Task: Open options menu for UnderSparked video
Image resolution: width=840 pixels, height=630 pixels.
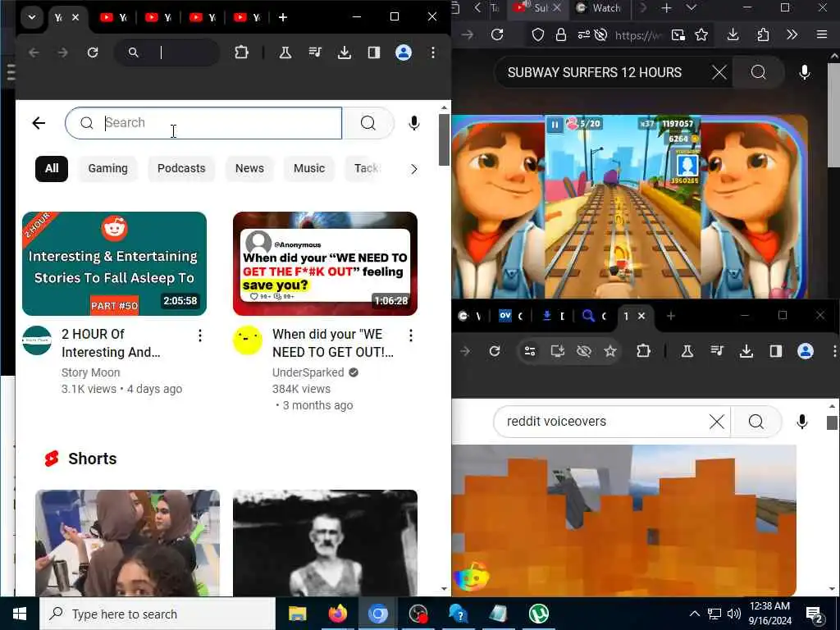Action: 410,336
